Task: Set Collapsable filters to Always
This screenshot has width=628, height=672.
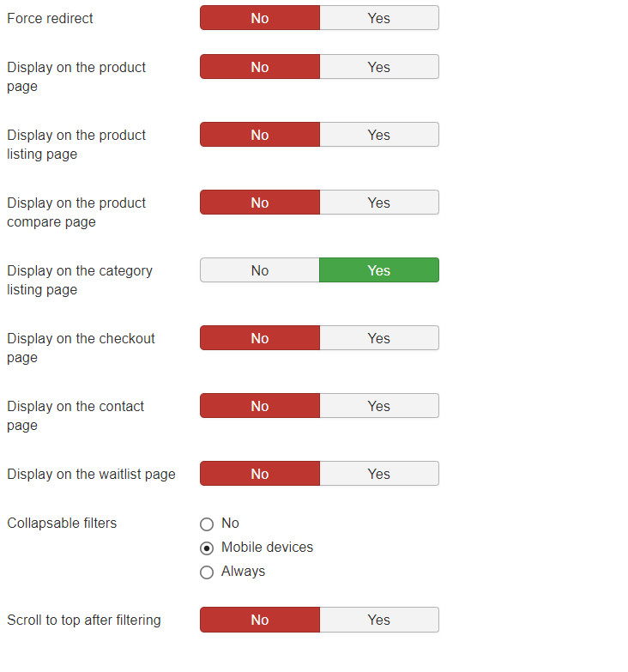Action: pyautogui.click(x=207, y=572)
